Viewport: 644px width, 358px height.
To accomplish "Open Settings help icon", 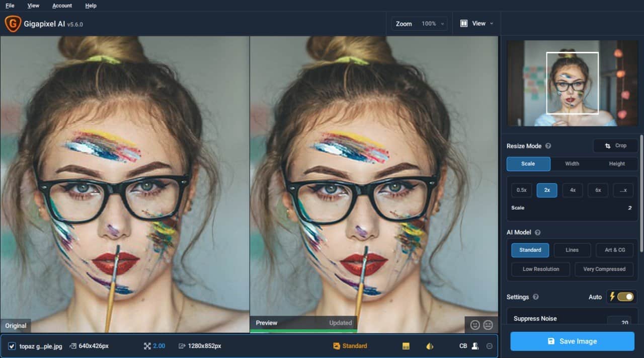I will [x=535, y=297].
